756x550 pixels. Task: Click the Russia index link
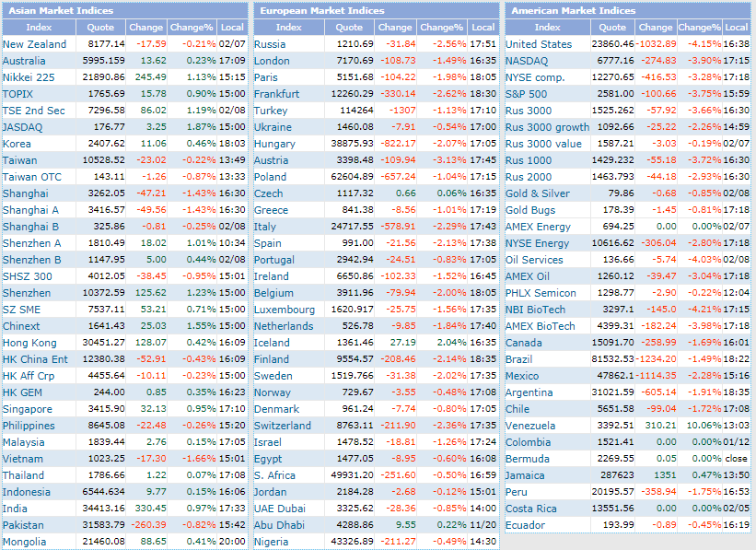pyautogui.click(x=270, y=44)
